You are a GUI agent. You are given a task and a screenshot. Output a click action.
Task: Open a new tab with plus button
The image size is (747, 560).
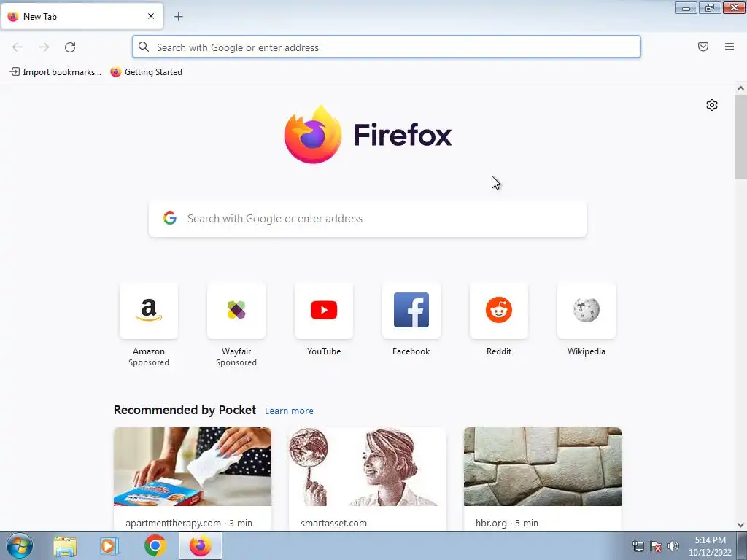178,17
